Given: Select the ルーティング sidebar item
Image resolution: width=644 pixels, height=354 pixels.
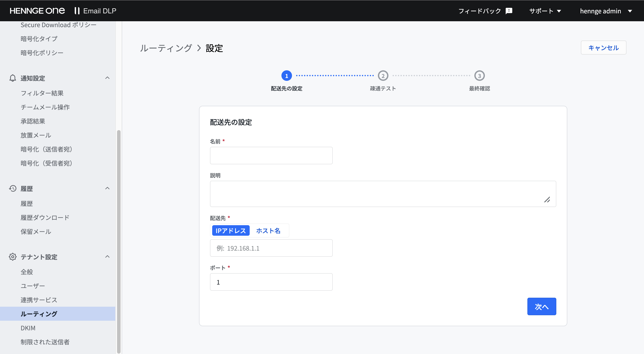Looking at the screenshot, I should [x=58, y=314].
